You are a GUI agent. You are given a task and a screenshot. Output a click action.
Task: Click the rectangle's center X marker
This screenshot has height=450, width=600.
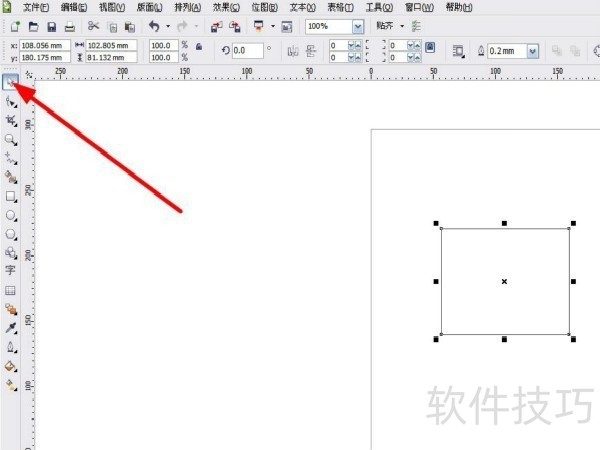[x=504, y=282]
